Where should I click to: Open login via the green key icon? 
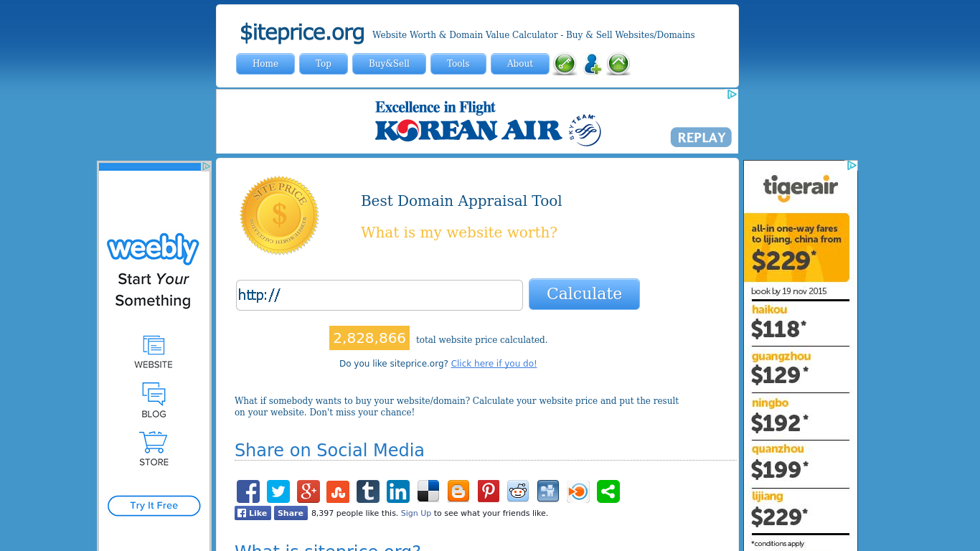pyautogui.click(x=565, y=64)
